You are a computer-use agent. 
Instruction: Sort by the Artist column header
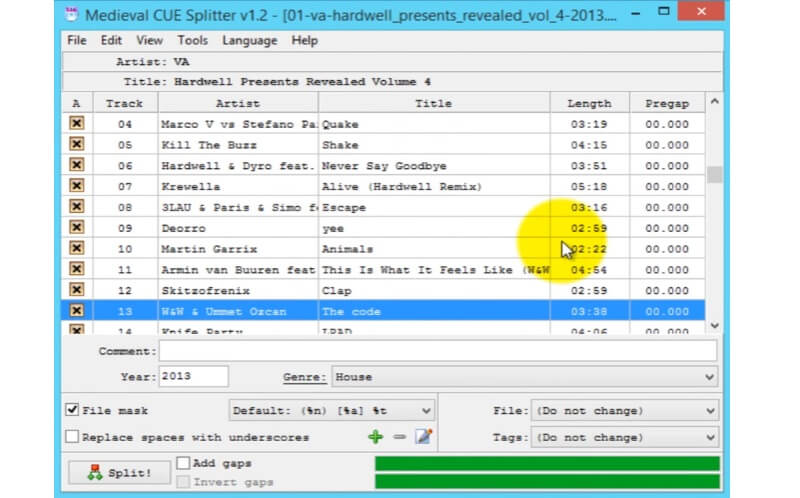[x=238, y=103]
